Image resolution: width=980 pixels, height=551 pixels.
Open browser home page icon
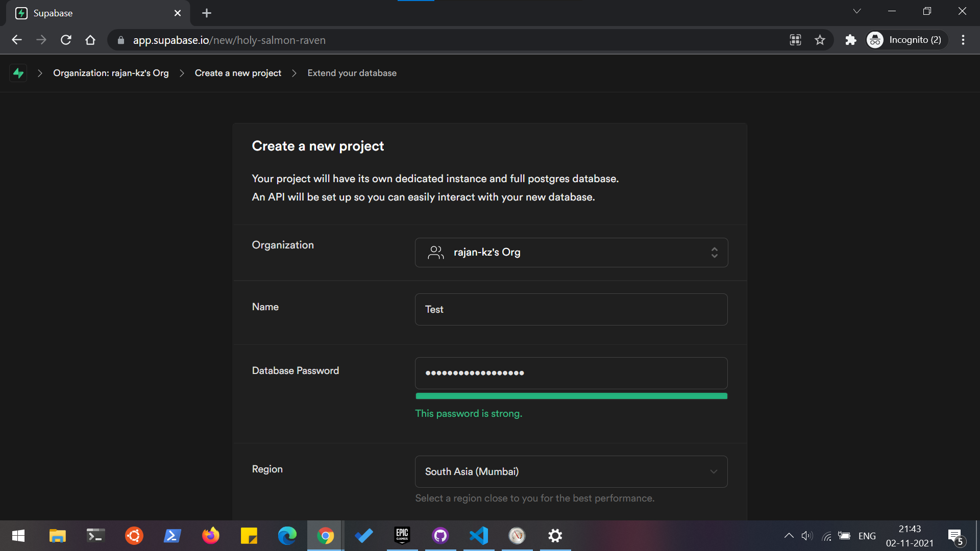point(90,40)
